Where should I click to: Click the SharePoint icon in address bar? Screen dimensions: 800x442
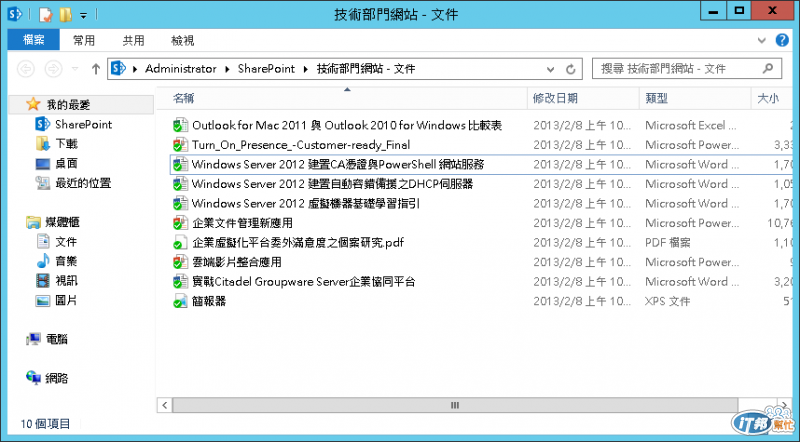(x=118, y=68)
